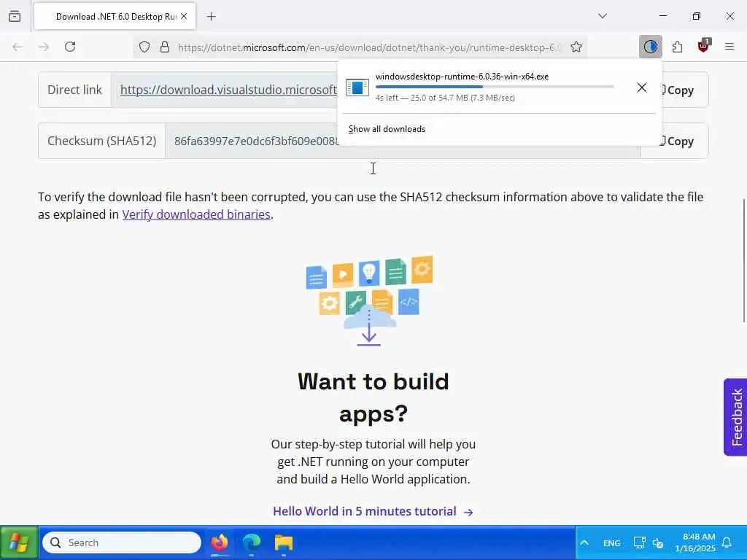Close the Download .NET 6.0 Desktop tab
The image size is (747, 560).
click(184, 16)
